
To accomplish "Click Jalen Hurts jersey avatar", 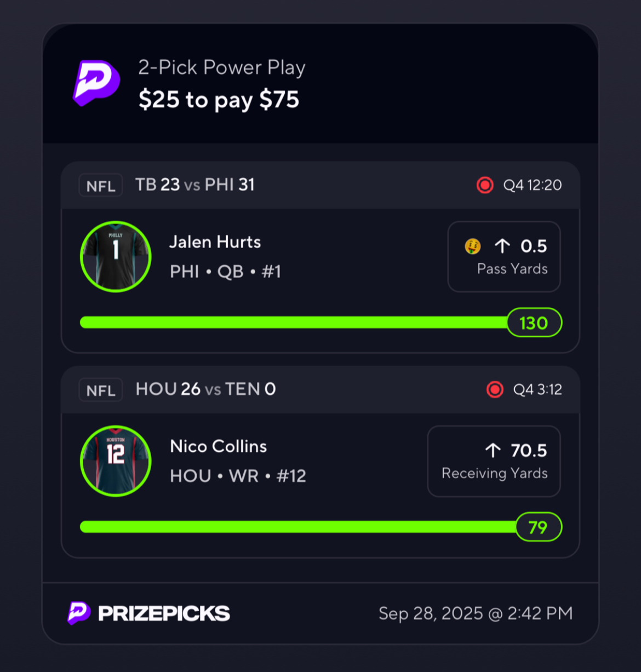I will pyautogui.click(x=116, y=256).
